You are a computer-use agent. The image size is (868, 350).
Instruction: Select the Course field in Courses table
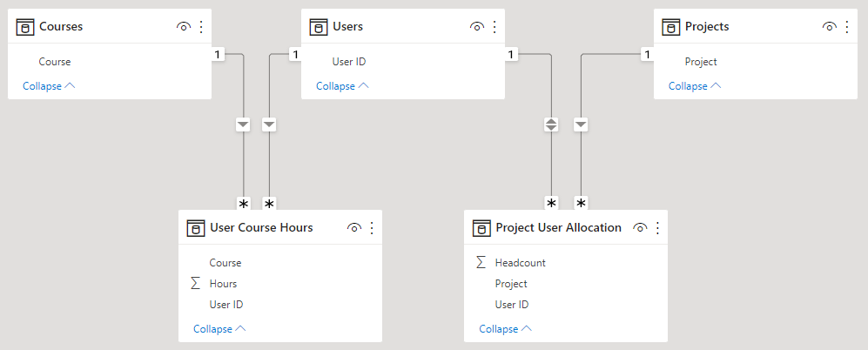click(x=55, y=62)
